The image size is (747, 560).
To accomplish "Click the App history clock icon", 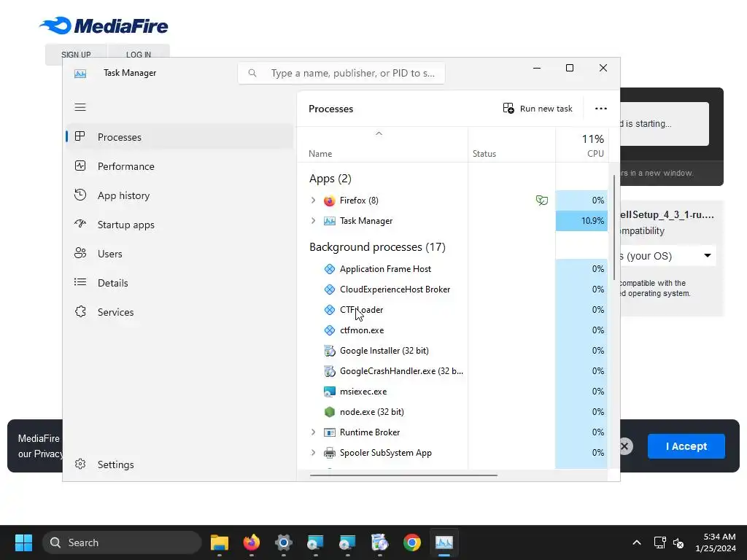I will (x=80, y=195).
